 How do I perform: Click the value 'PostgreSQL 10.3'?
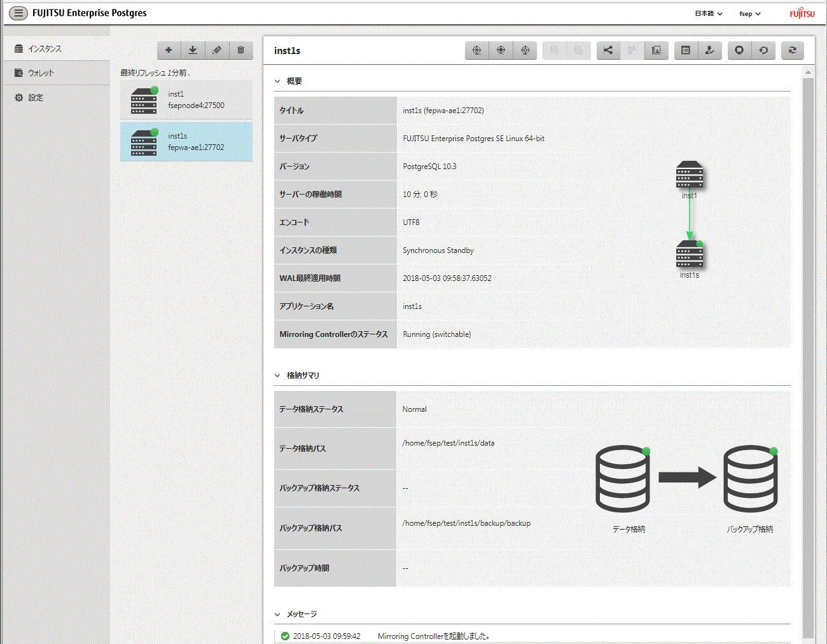point(429,167)
